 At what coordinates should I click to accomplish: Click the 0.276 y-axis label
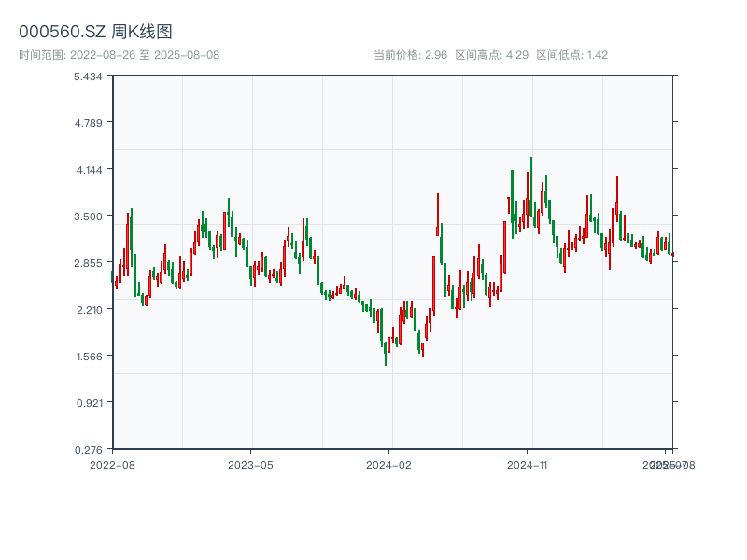(x=89, y=450)
